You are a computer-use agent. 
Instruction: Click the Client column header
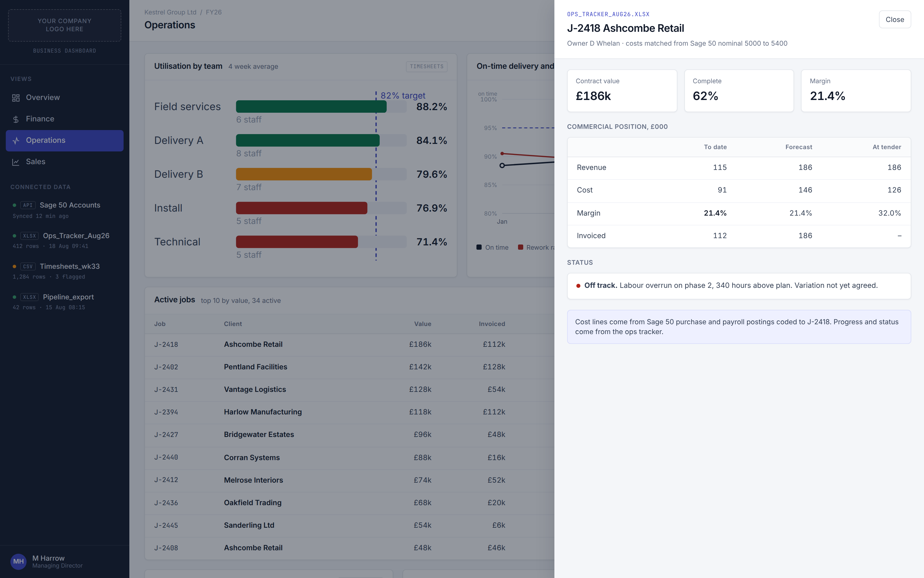pos(233,324)
